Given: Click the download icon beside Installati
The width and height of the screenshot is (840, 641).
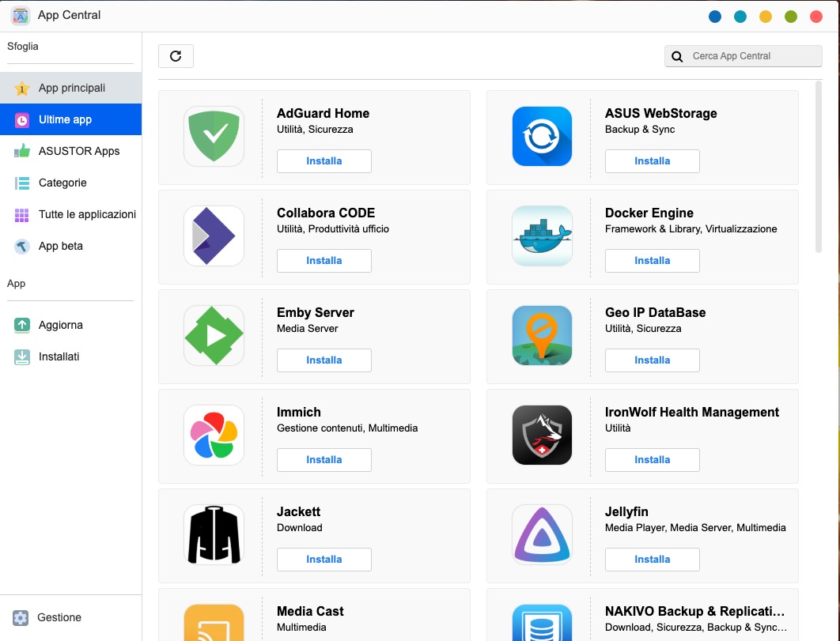Looking at the screenshot, I should (22, 356).
